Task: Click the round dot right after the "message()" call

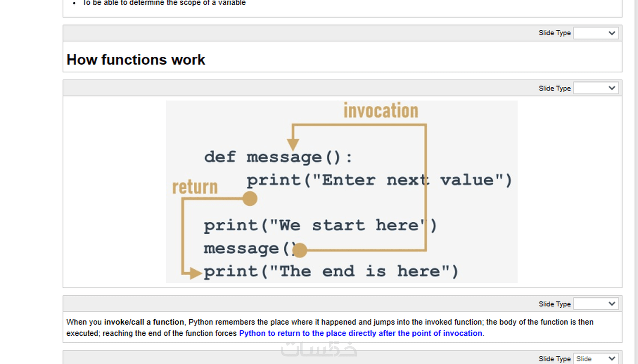Action: [x=300, y=250]
